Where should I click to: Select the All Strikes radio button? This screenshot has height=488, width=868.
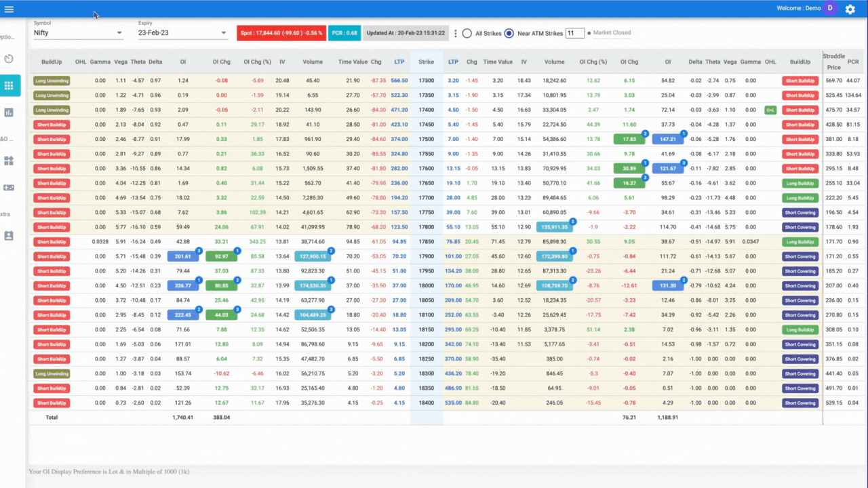pos(467,33)
